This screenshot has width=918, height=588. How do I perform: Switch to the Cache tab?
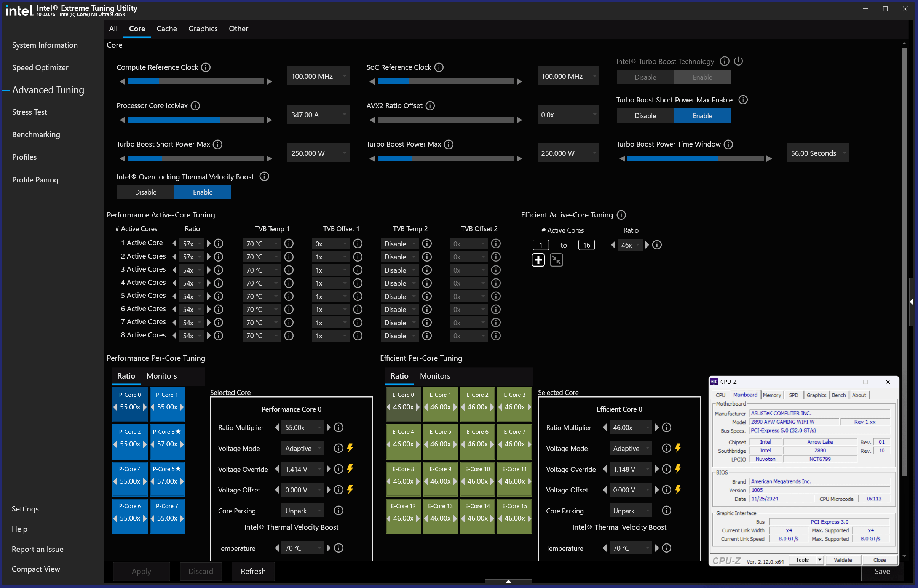point(167,29)
